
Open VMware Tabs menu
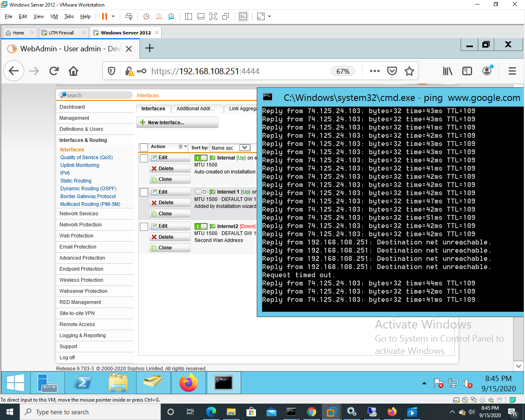(x=69, y=16)
